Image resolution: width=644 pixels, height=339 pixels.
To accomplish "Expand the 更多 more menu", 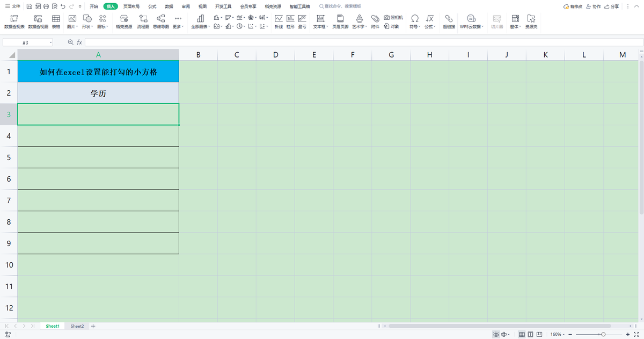I will click(178, 21).
